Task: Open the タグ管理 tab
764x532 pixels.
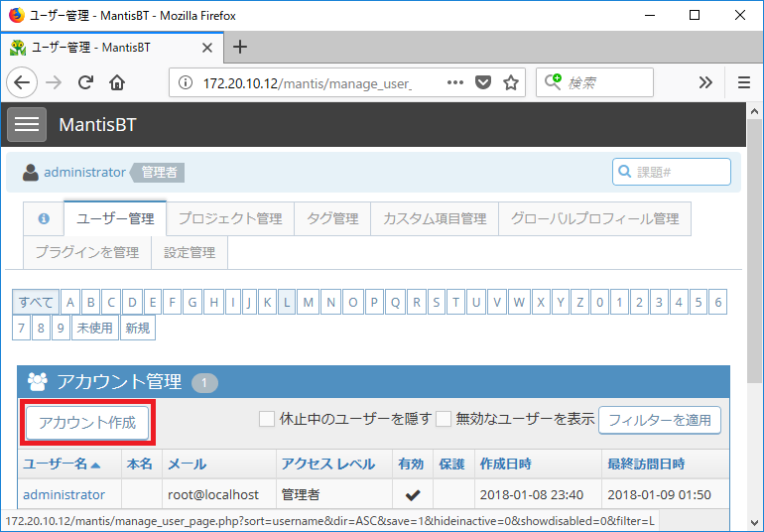Action: 332,218
